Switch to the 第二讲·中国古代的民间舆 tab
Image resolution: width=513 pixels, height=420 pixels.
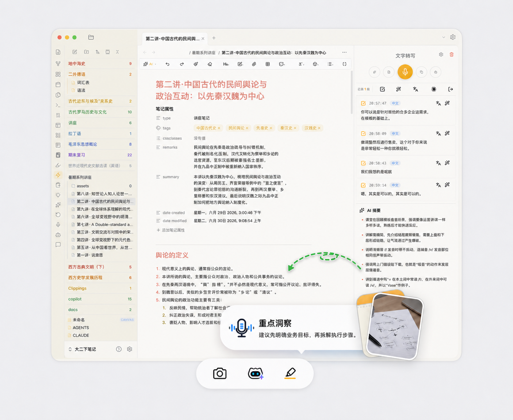click(172, 38)
